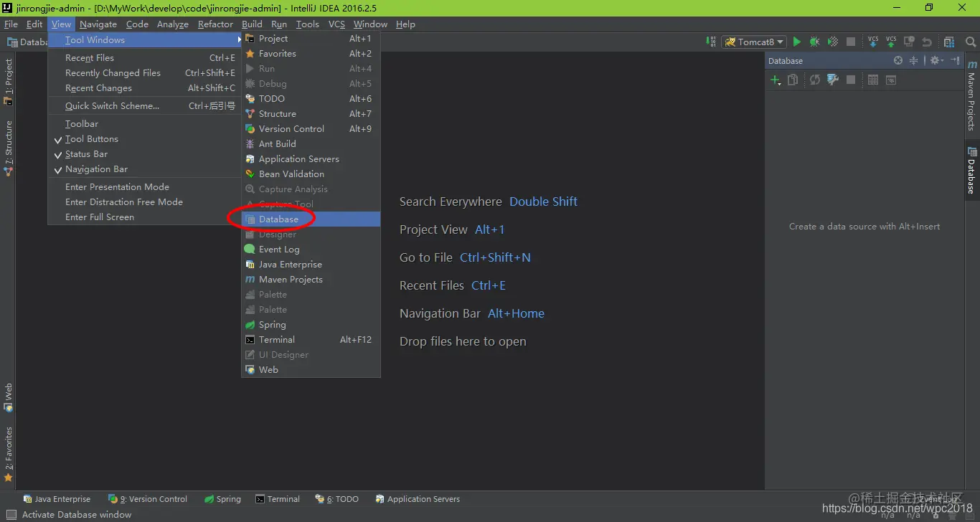
Task: Open Show History clock icon
Action: (x=909, y=42)
